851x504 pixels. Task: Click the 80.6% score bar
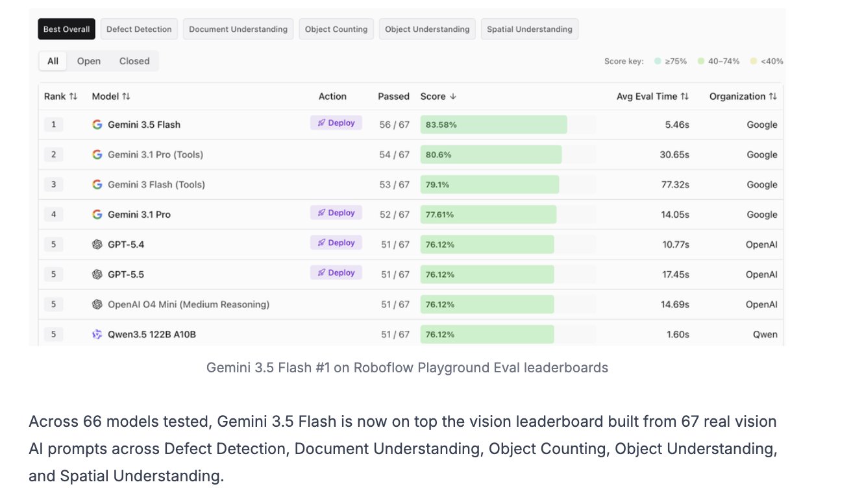click(x=491, y=154)
